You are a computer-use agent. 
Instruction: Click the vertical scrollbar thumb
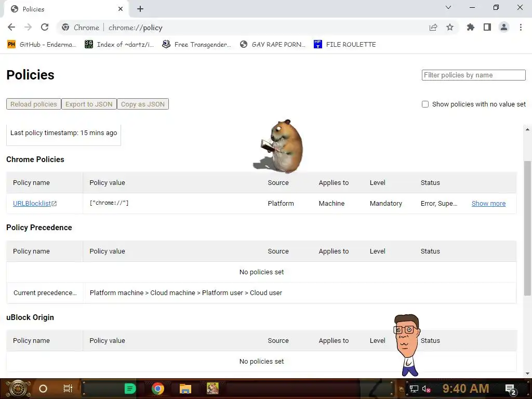click(527, 228)
